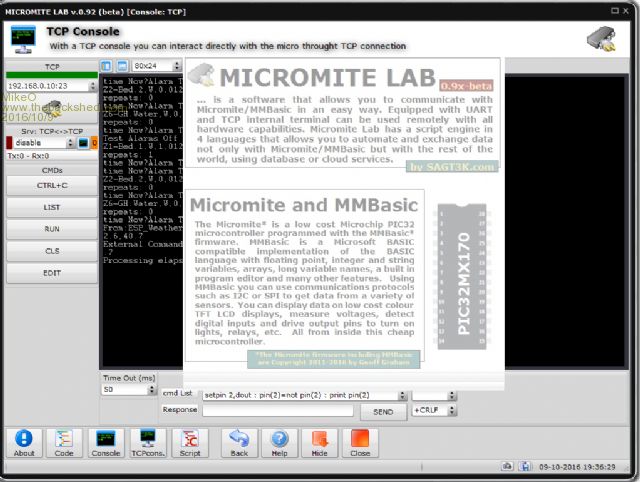The image size is (640, 482).
Task: Expand the TCP address 192.168.0.10:23 dropdown
Action: click(90, 86)
